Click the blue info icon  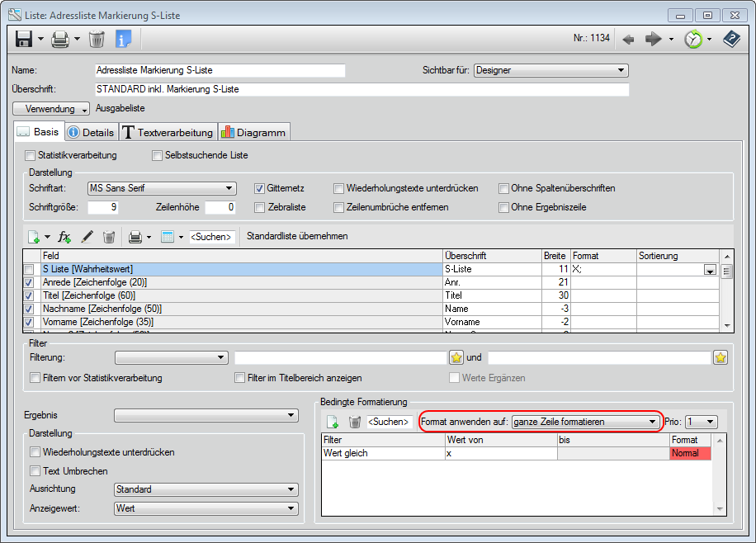[x=123, y=39]
